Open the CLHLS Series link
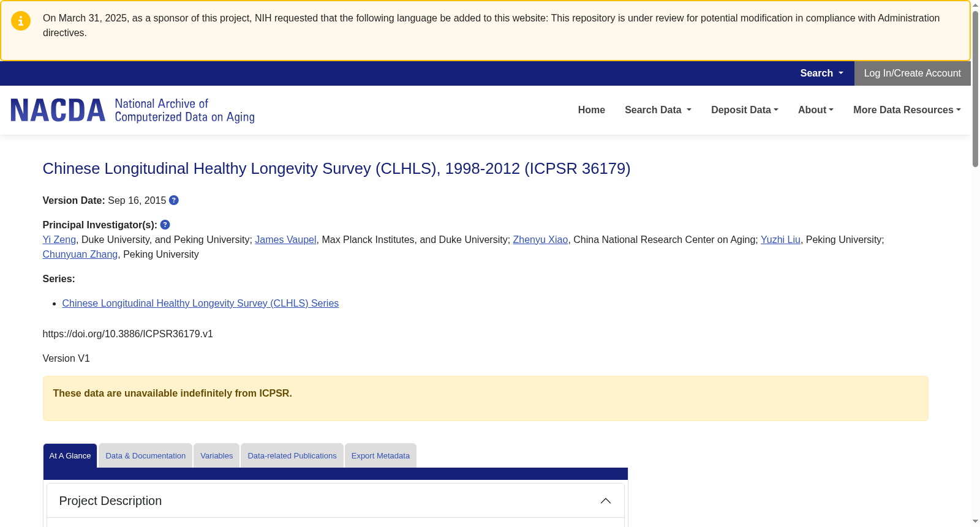The width and height of the screenshot is (980, 527). (200, 304)
